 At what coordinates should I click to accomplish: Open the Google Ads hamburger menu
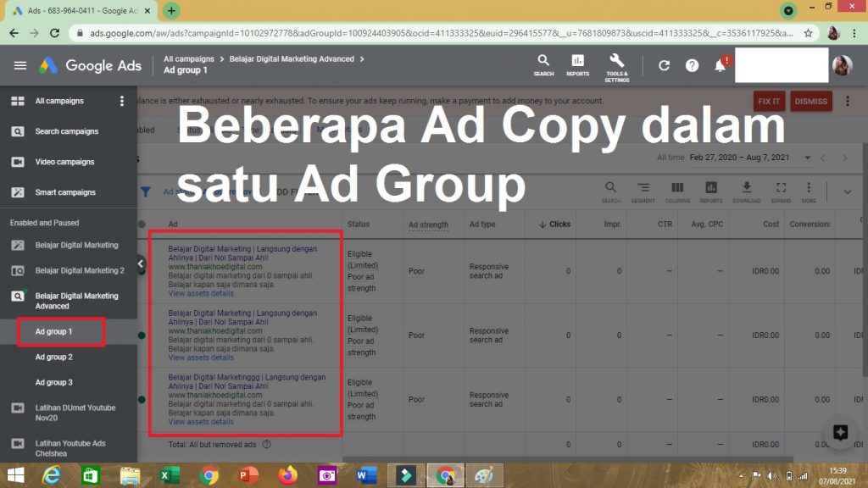pos(20,65)
